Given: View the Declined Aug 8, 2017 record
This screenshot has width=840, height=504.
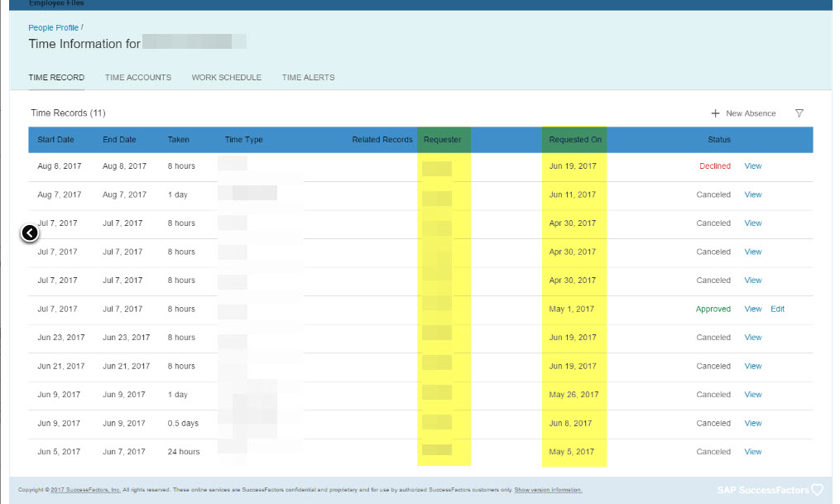Looking at the screenshot, I should tap(752, 166).
